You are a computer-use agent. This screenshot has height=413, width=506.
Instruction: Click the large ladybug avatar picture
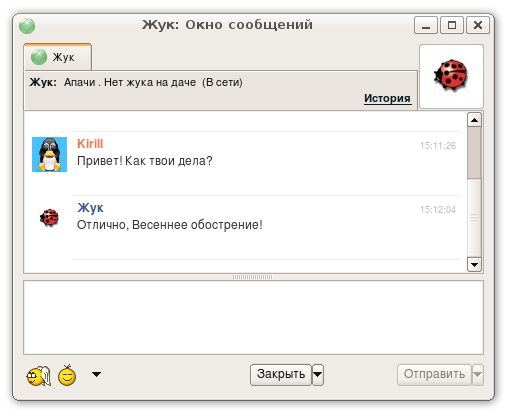tap(451, 75)
